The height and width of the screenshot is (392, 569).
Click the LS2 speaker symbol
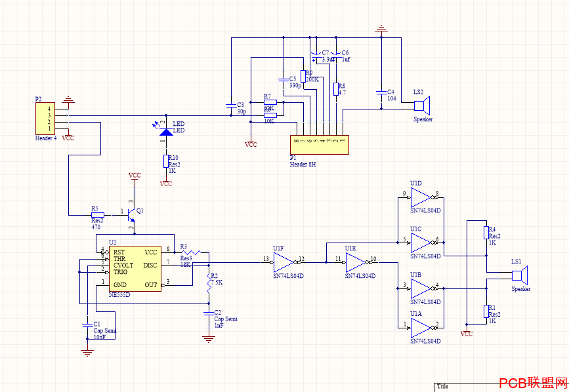click(422, 106)
